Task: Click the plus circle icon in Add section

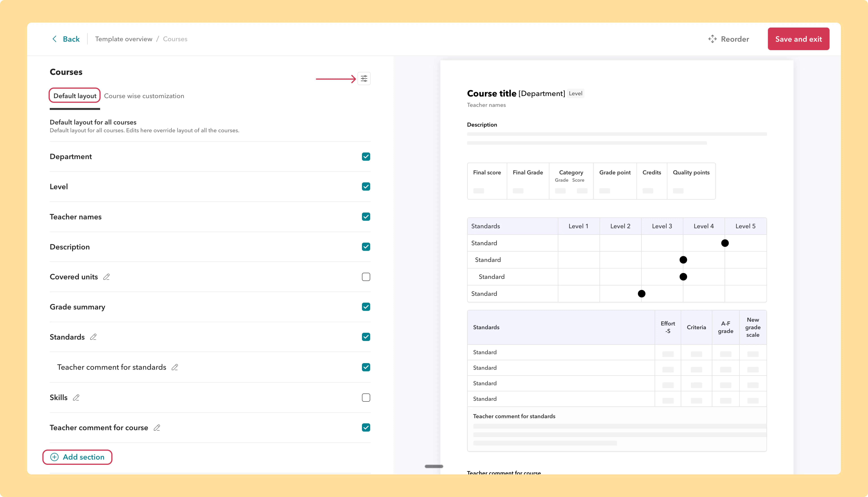Action: pyautogui.click(x=54, y=457)
